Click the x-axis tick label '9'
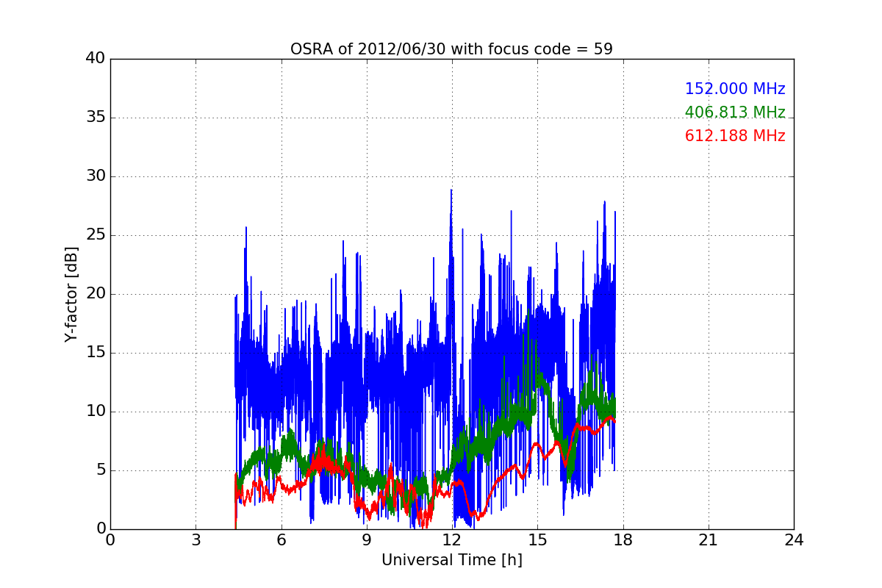This screenshot has width=882, height=588. (x=367, y=540)
